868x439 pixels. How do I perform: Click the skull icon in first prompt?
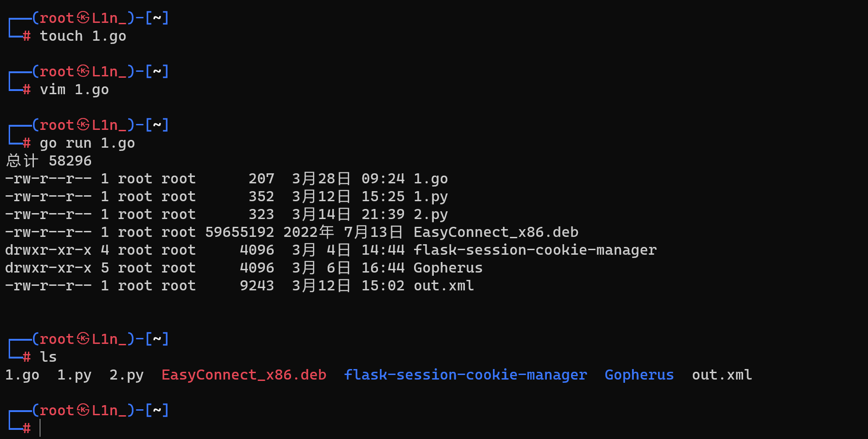[83, 18]
